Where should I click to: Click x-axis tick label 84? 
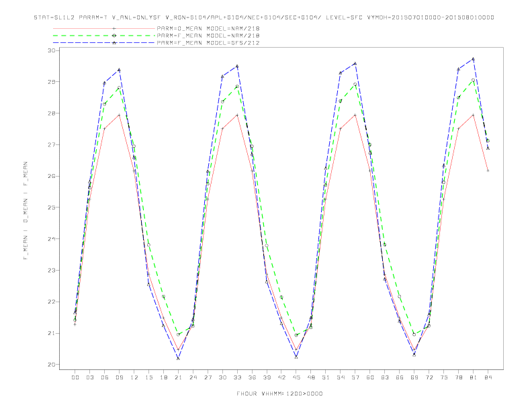(x=488, y=377)
